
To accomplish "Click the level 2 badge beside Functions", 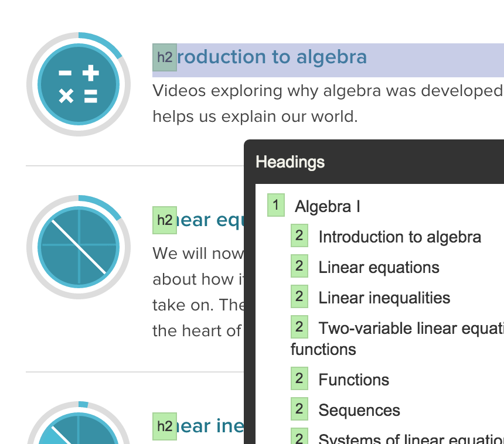I will tap(299, 378).
